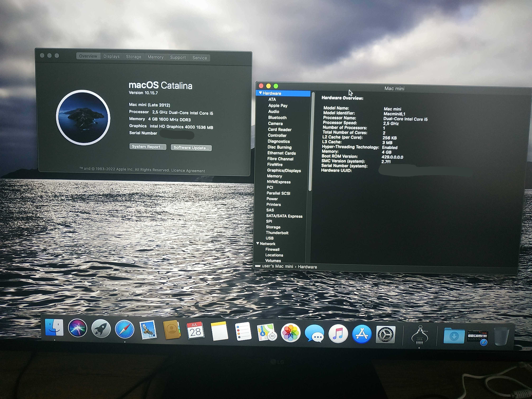Select Parallel SCSI in the sidebar
The width and height of the screenshot is (532, 399).
pyautogui.click(x=278, y=193)
